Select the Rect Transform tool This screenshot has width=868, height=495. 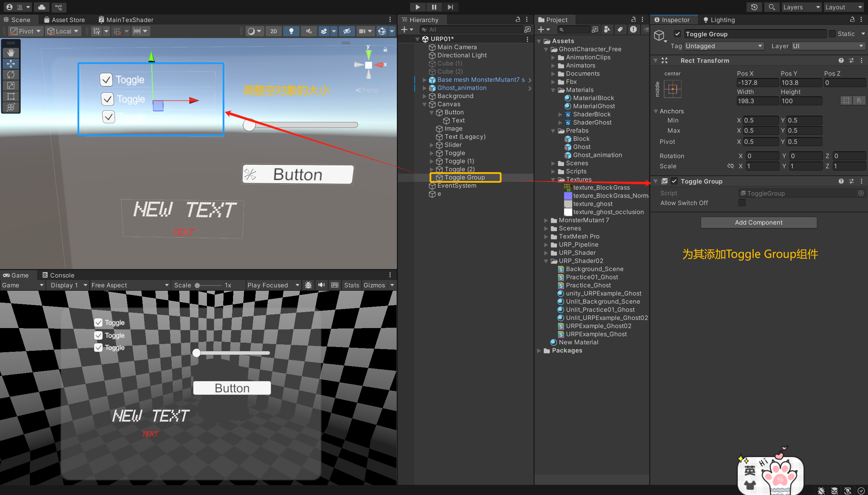(11, 96)
